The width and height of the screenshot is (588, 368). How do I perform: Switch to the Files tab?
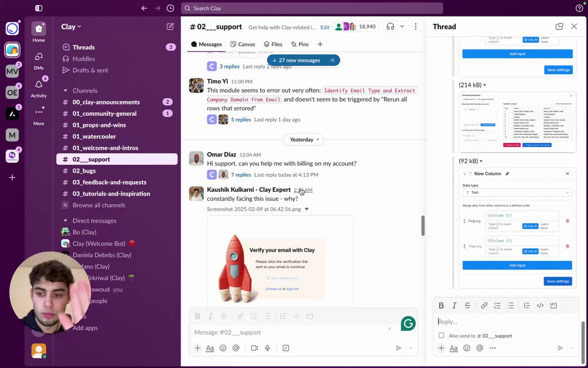click(273, 45)
